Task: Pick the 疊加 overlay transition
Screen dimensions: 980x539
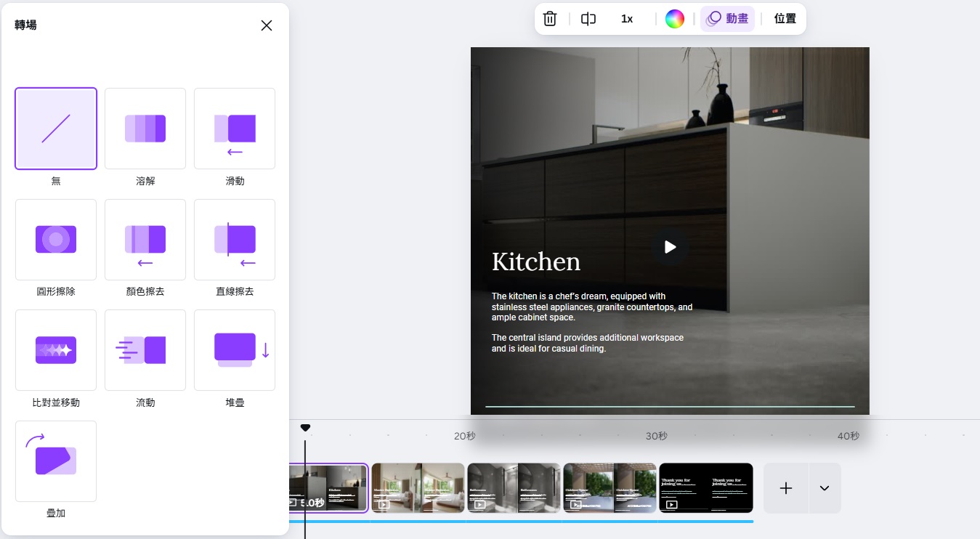Action: [56, 461]
